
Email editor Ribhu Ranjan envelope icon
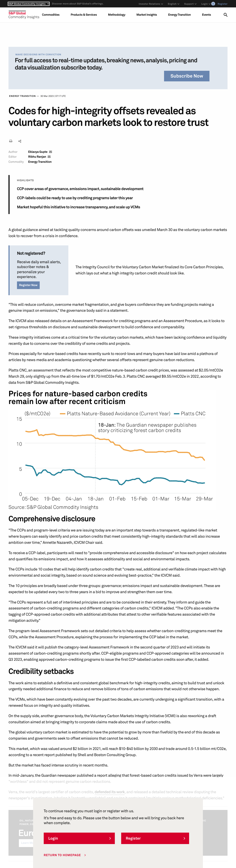(49, 157)
